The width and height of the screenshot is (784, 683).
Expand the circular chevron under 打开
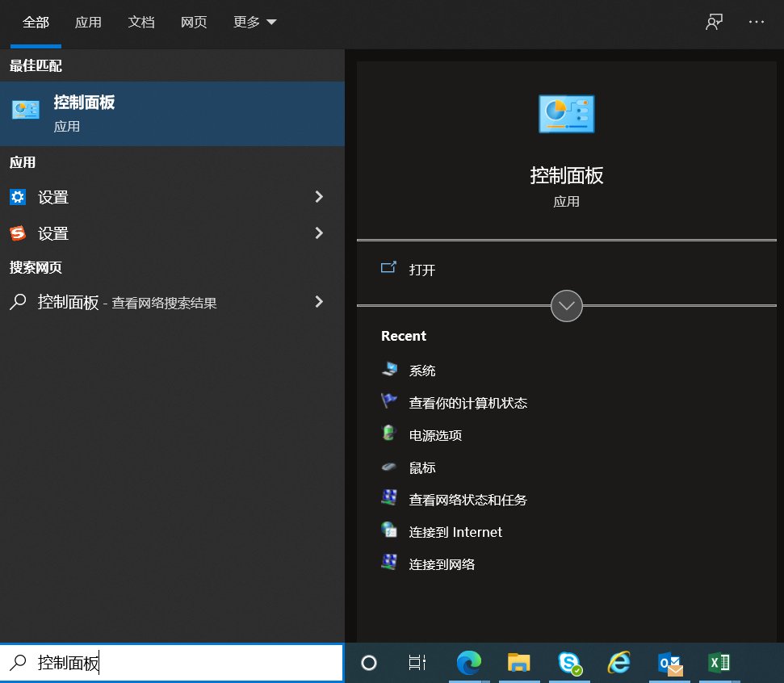click(x=566, y=306)
